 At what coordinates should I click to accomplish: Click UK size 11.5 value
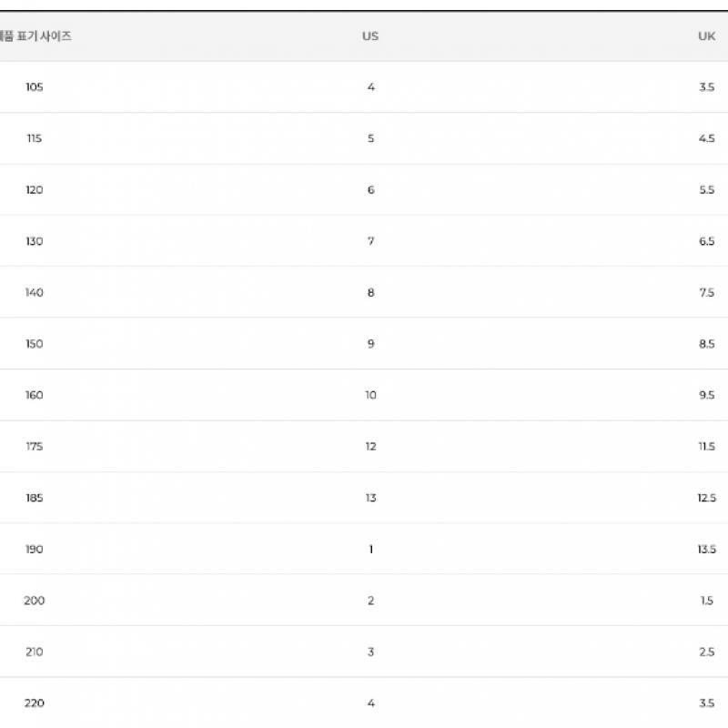point(706,447)
